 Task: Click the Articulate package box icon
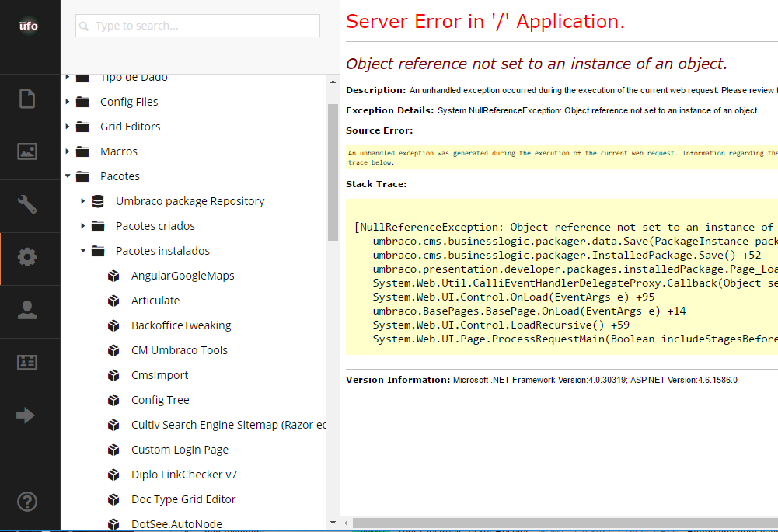point(113,301)
